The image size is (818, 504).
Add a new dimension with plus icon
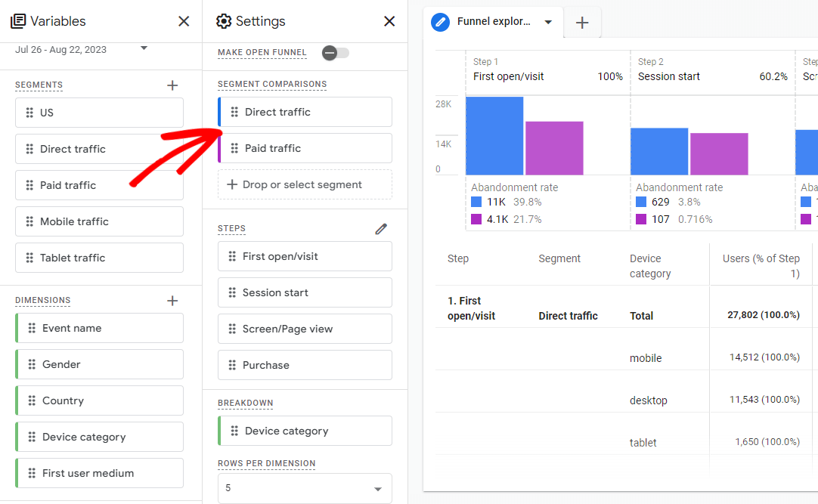pyautogui.click(x=172, y=301)
